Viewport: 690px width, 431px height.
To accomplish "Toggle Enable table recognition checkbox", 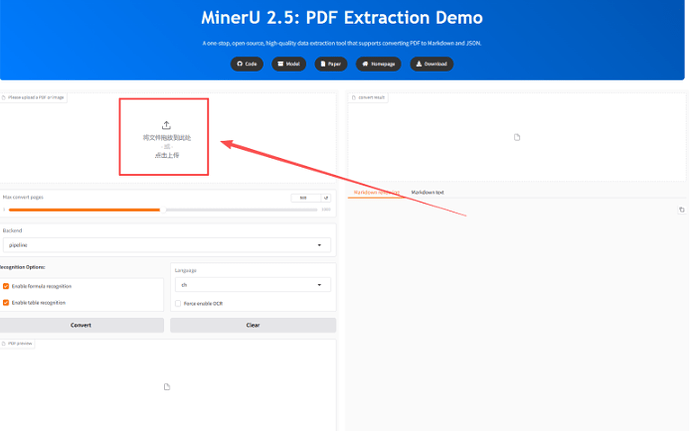I will tap(6, 302).
